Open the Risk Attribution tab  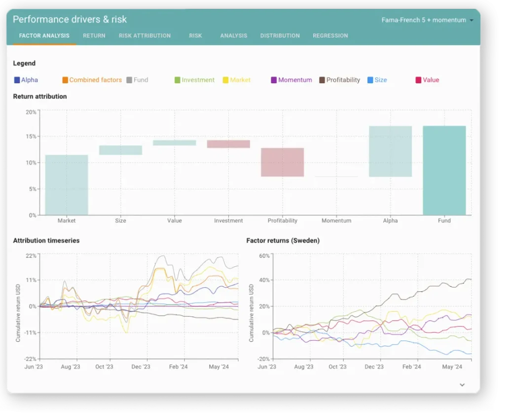click(x=144, y=35)
